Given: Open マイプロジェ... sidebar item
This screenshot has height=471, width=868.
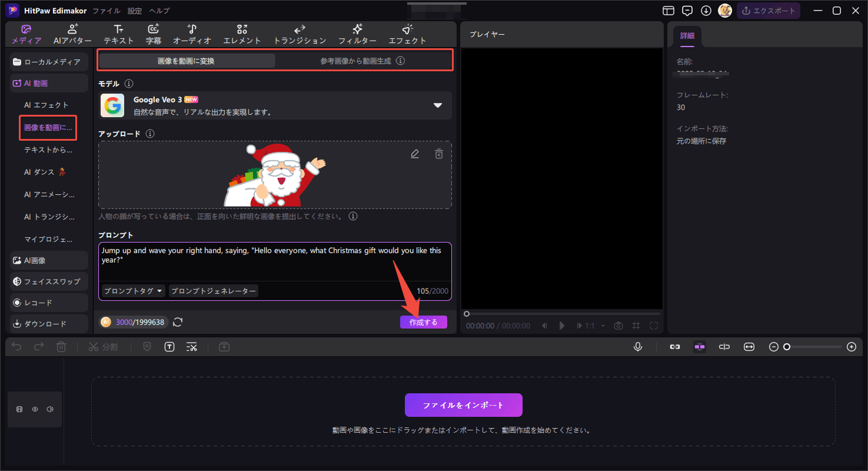Looking at the screenshot, I should pos(48,240).
